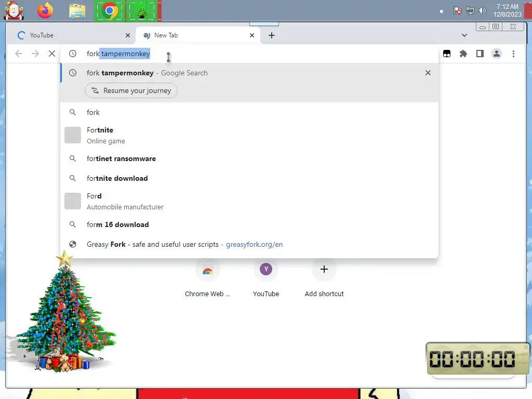Open the volume speaker tray icon

[482, 11]
